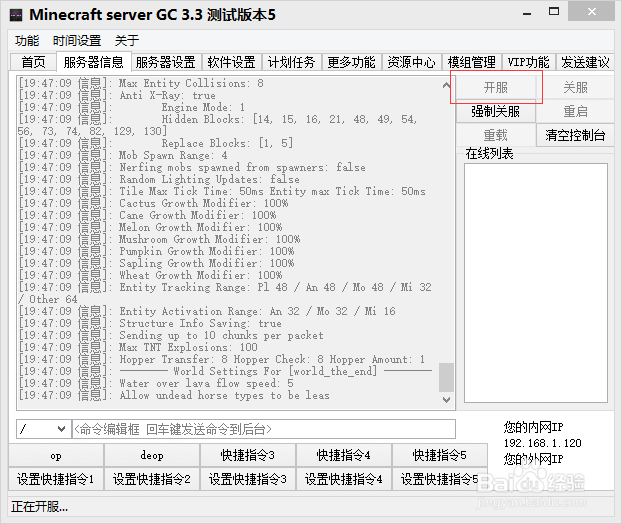Open the 时间设置 menu

click(x=77, y=40)
